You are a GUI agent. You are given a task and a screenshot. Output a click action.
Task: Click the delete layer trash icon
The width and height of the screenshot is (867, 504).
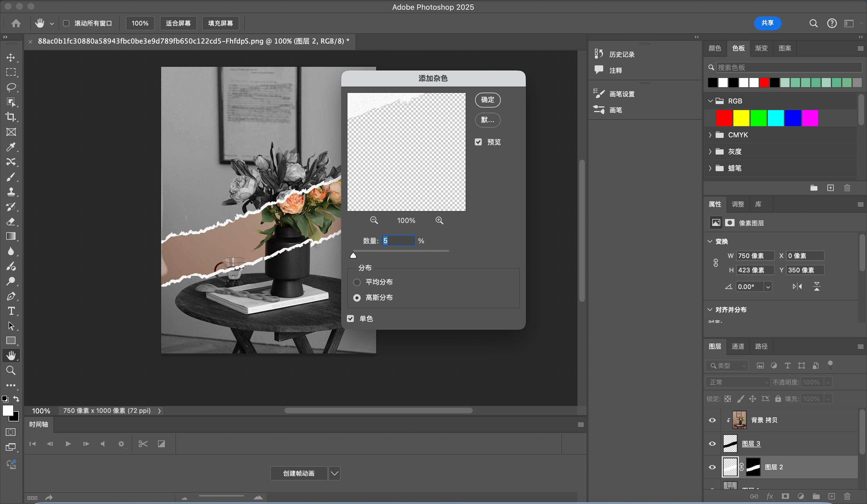click(x=847, y=496)
